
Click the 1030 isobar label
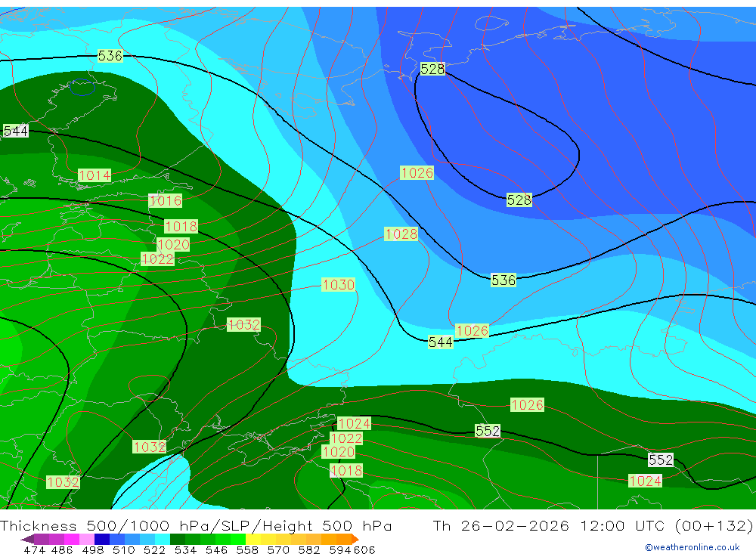pos(339,284)
